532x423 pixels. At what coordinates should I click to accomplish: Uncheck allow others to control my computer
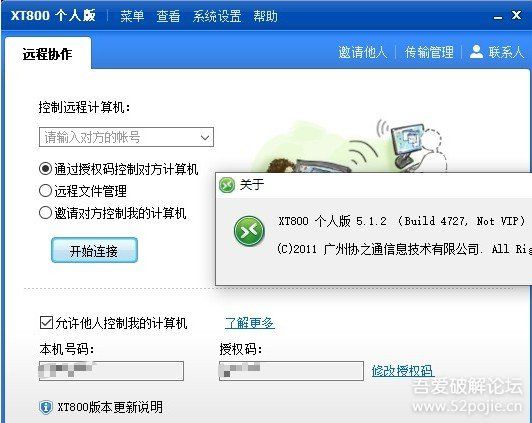[x=46, y=323]
